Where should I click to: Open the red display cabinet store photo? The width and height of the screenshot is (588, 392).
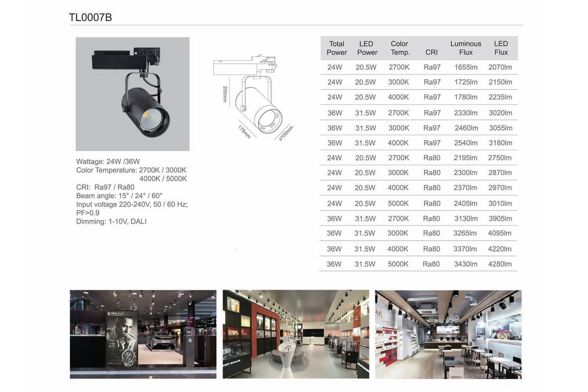point(296,334)
